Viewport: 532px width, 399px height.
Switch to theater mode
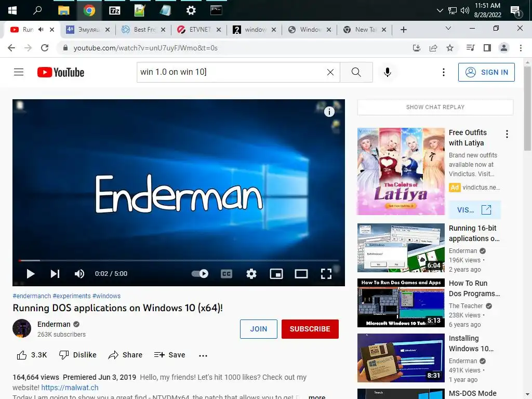[301, 274]
